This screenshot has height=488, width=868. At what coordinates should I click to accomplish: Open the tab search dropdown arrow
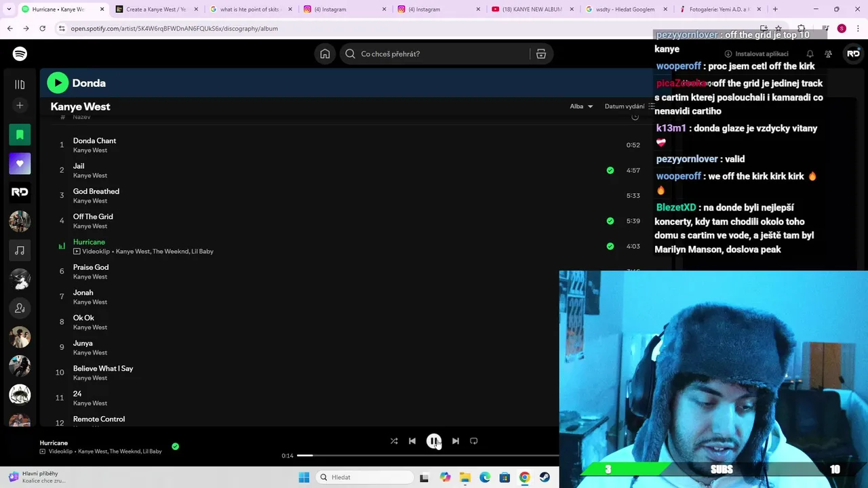(9, 9)
